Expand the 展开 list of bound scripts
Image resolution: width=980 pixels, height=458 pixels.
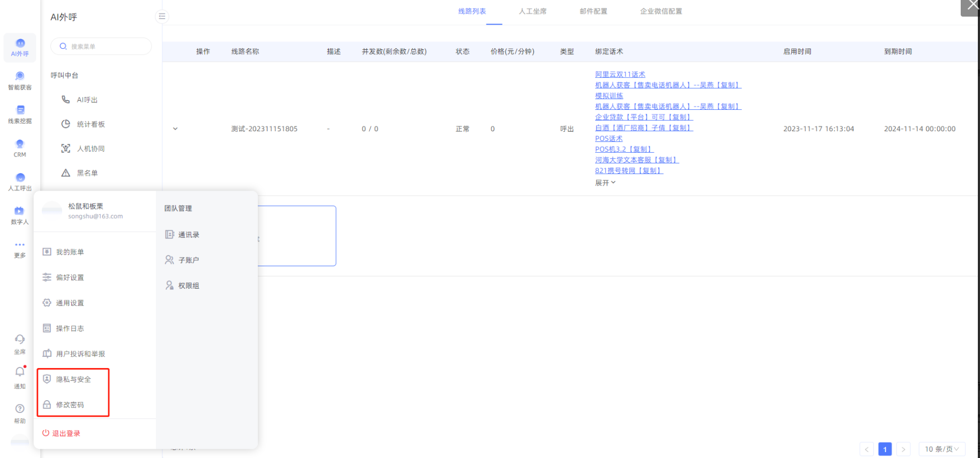[605, 183]
